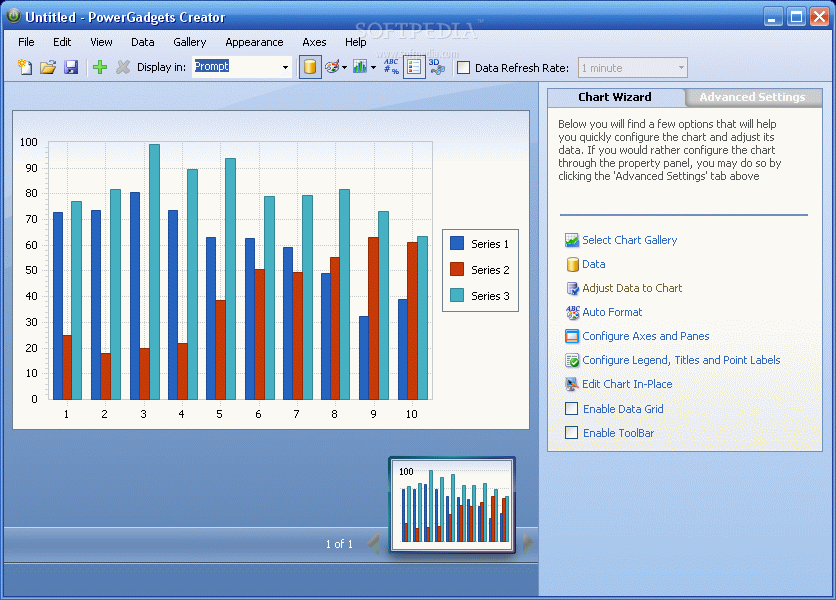836x600 pixels.
Task: Click the ABC point labels toolbar icon
Action: point(391,67)
